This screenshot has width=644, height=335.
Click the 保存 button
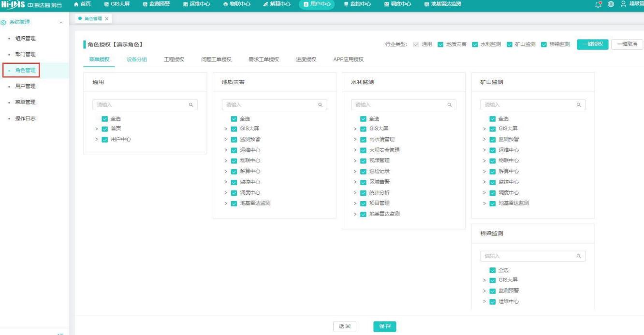tap(385, 326)
